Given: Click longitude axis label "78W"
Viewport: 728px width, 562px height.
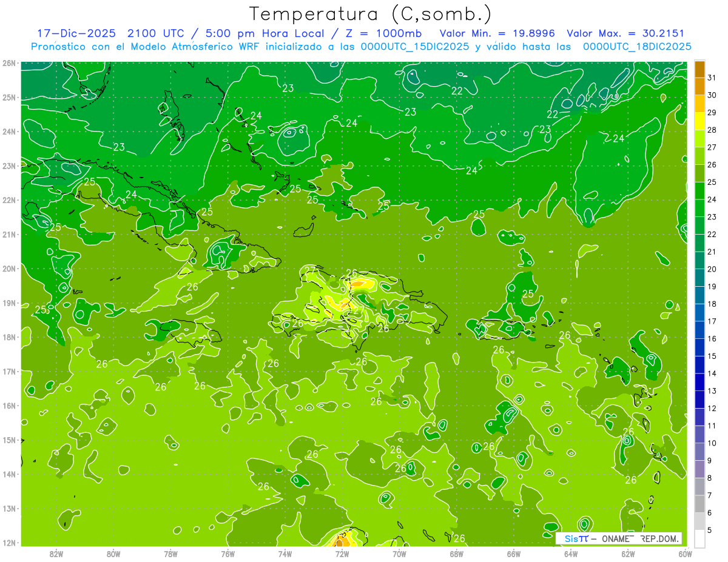Looking at the screenshot, I should pos(170,554).
